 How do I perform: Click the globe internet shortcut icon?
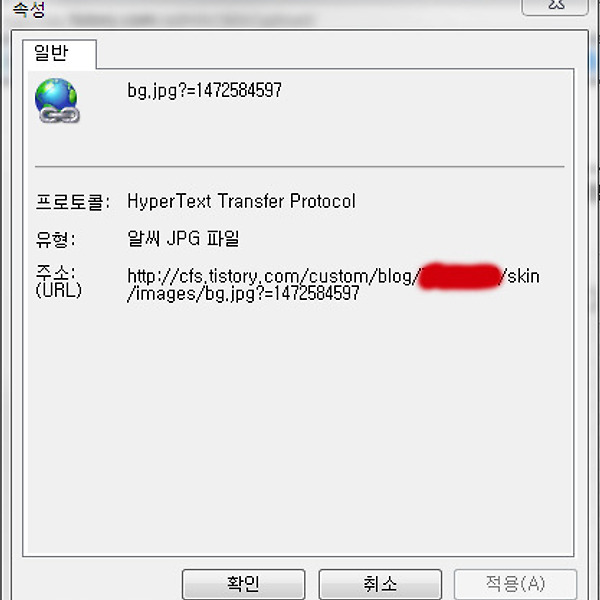click(57, 100)
